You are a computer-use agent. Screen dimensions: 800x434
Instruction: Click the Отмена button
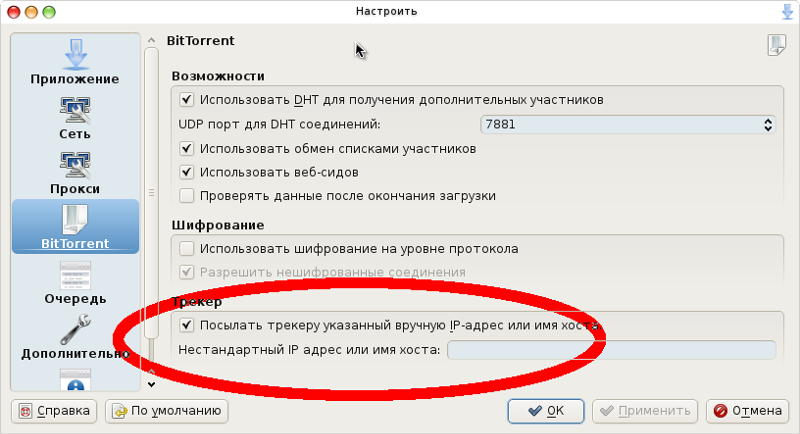point(747,411)
